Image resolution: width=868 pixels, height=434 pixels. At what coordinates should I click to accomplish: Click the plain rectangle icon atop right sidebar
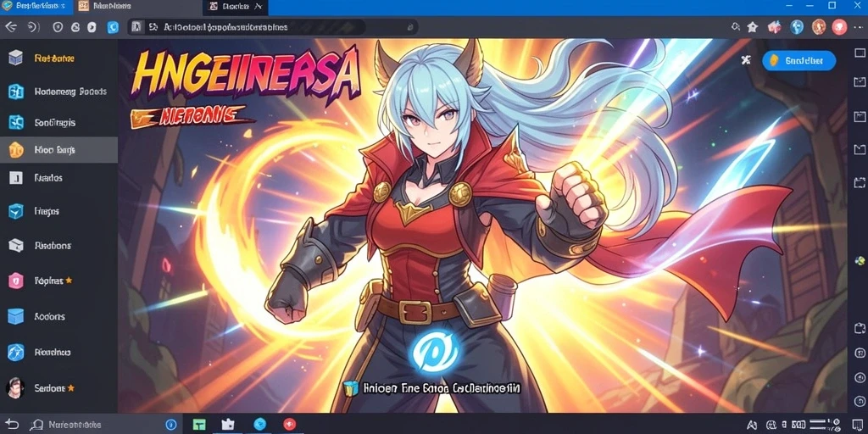click(x=860, y=53)
